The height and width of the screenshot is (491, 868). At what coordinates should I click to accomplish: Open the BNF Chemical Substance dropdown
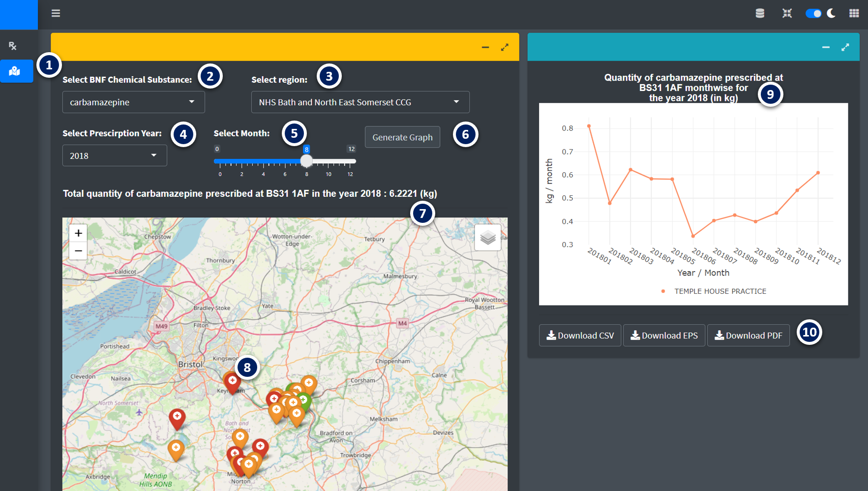point(133,102)
